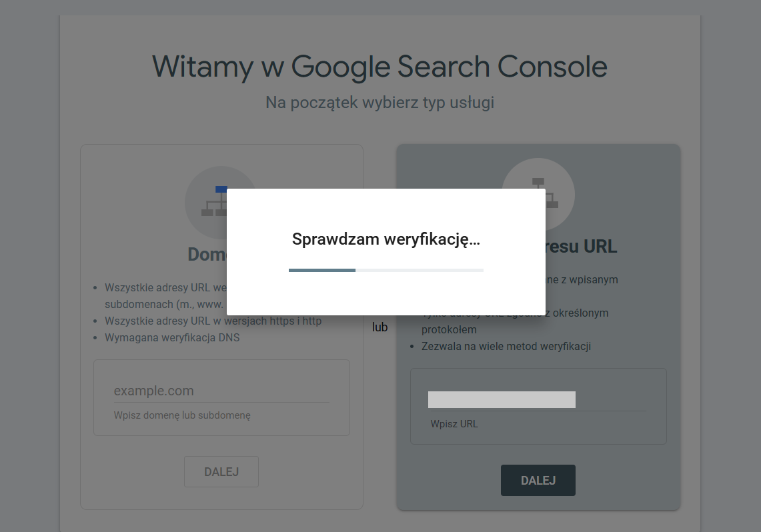761x532 pixels.
Task: Click the 'lub' separator between cards
Action: coord(380,327)
